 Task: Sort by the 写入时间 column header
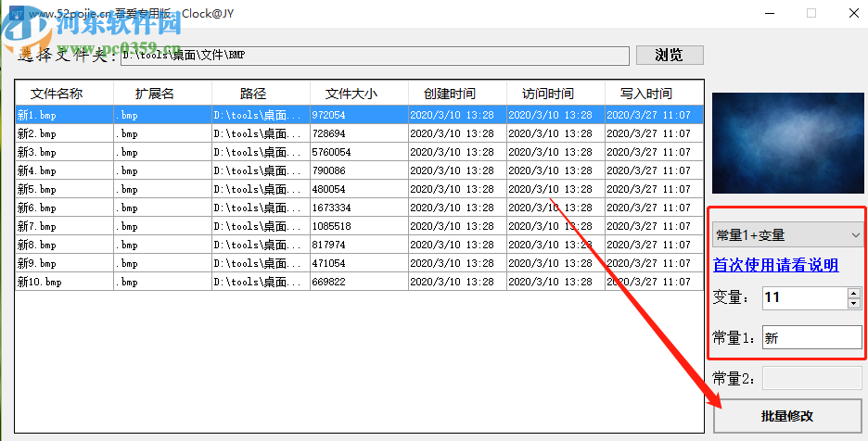(x=654, y=93)
